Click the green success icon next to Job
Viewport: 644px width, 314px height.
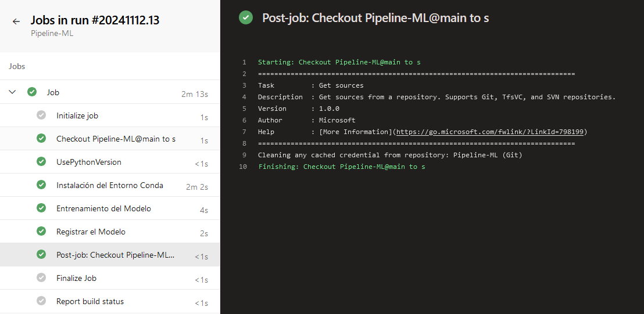[32, 92]
